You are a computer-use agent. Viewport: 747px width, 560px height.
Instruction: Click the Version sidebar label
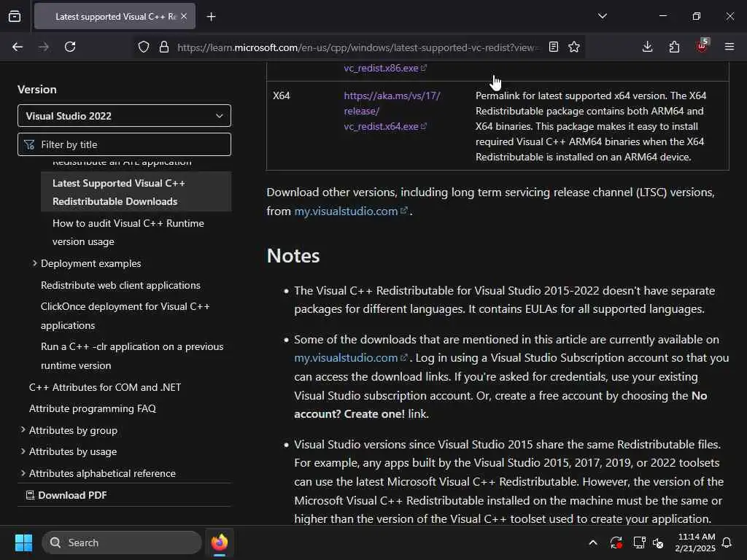pos(36,89)
